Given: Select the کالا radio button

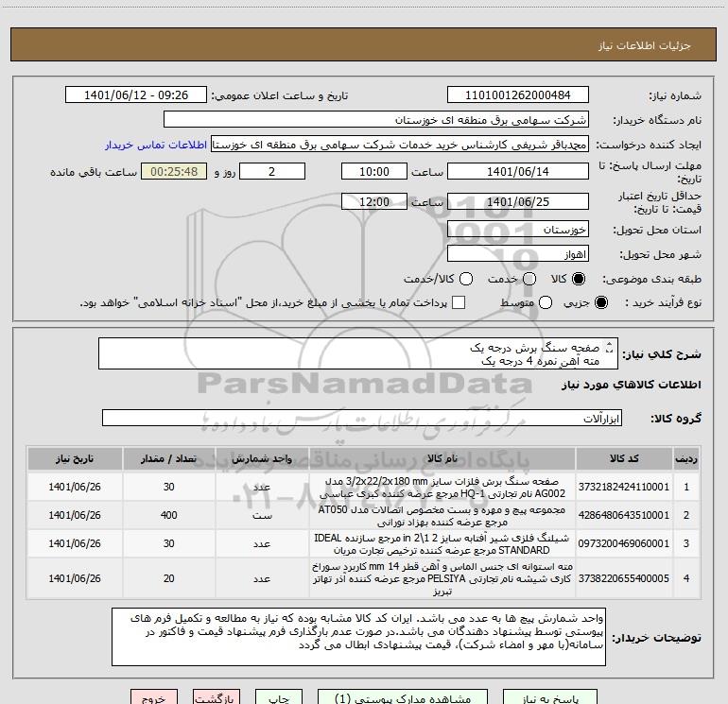Looking at the screenshot, I should 579,279.
